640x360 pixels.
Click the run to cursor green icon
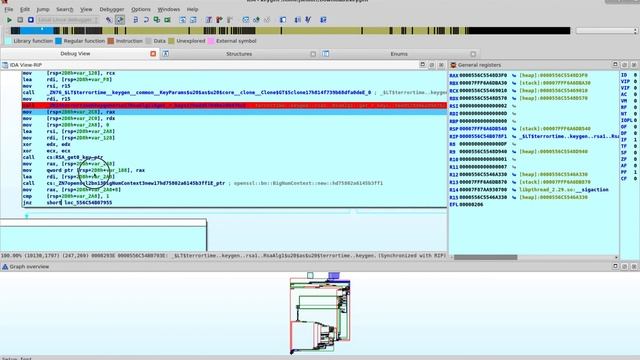[167, 20]
